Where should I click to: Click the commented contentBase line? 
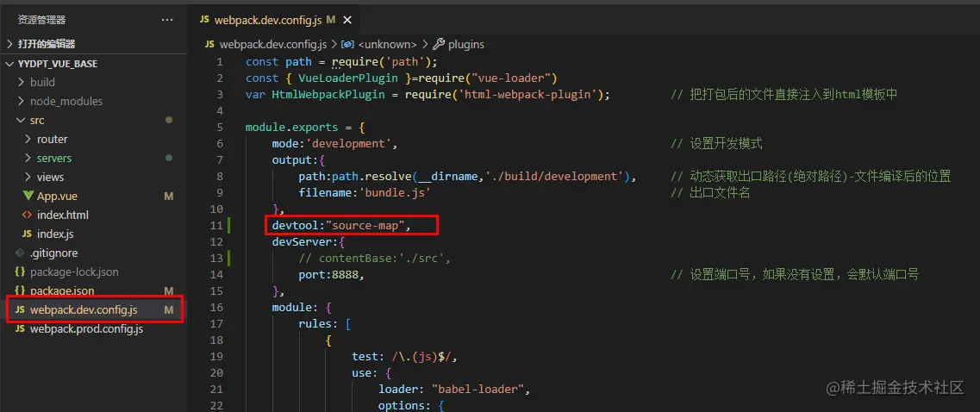pyautogui.click(x=374, y=258)
